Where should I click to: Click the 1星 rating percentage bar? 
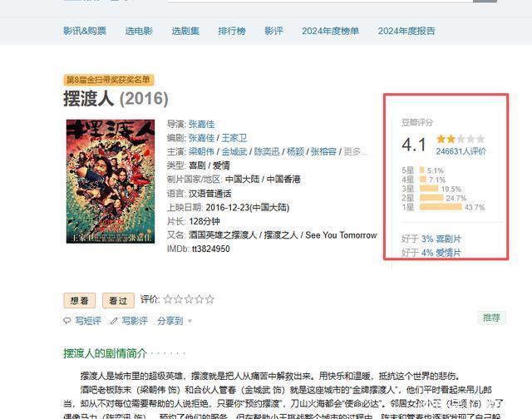pyautogui.click(x=441, y=207)
